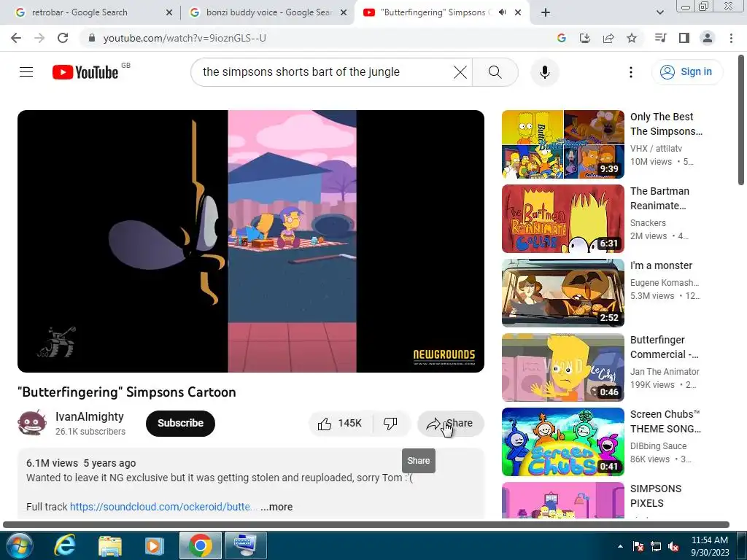Click the Jan The Animator channel name
This screenshot has width=747, height=560.
click(x=665, y=371)
